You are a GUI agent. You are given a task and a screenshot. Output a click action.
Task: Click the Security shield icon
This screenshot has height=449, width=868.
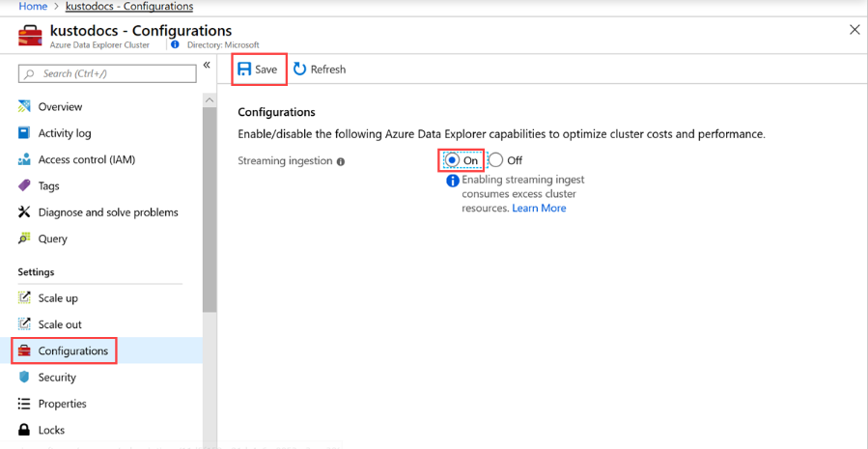point(24,377)
